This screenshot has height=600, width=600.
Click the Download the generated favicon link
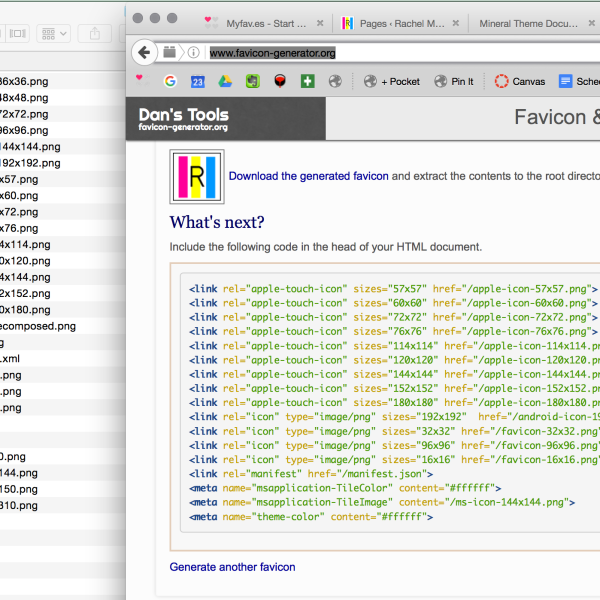(x=308, y=176)
